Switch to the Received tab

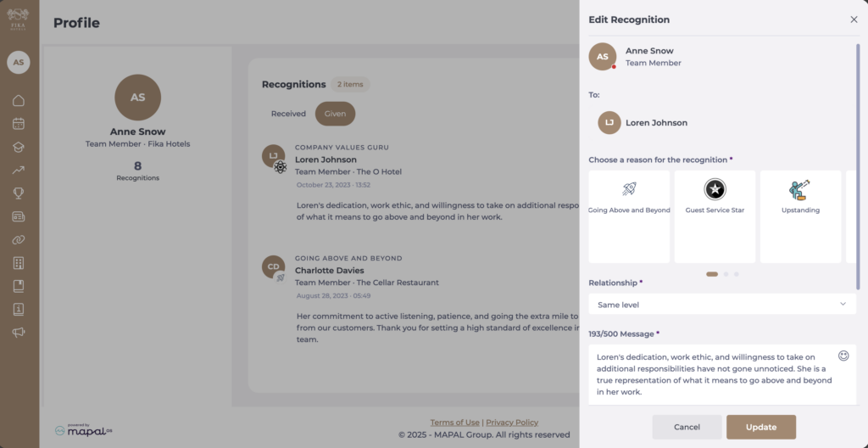coord(288,114)
